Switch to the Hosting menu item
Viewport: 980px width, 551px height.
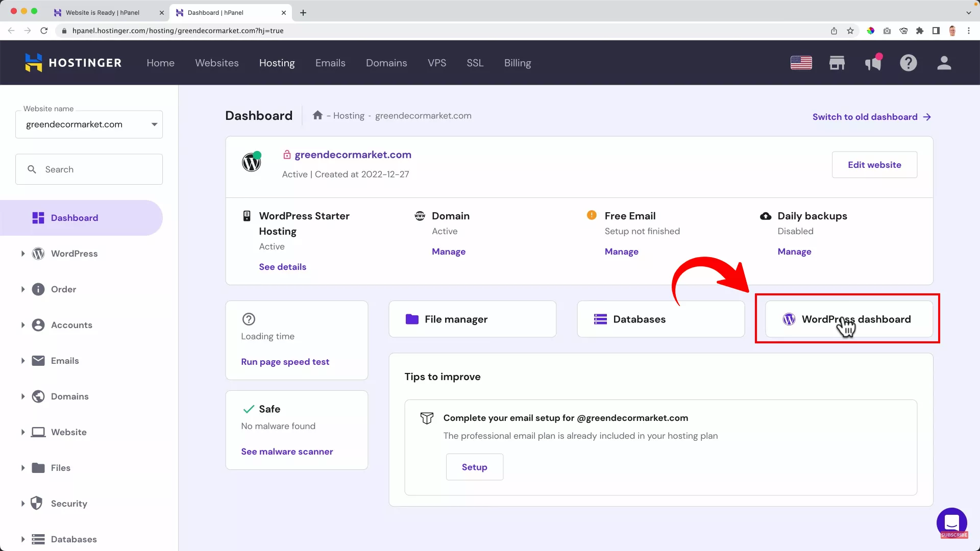pos(277,63)
